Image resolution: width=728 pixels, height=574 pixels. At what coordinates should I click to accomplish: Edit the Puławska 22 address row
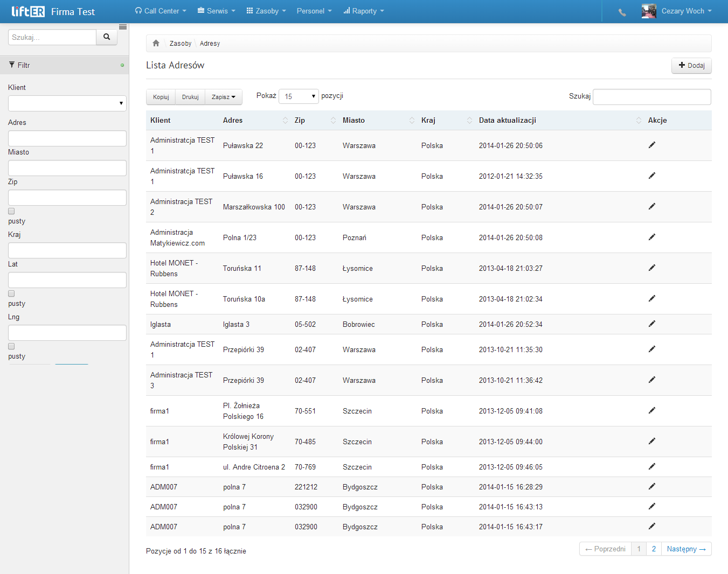(x=652, y=145)
